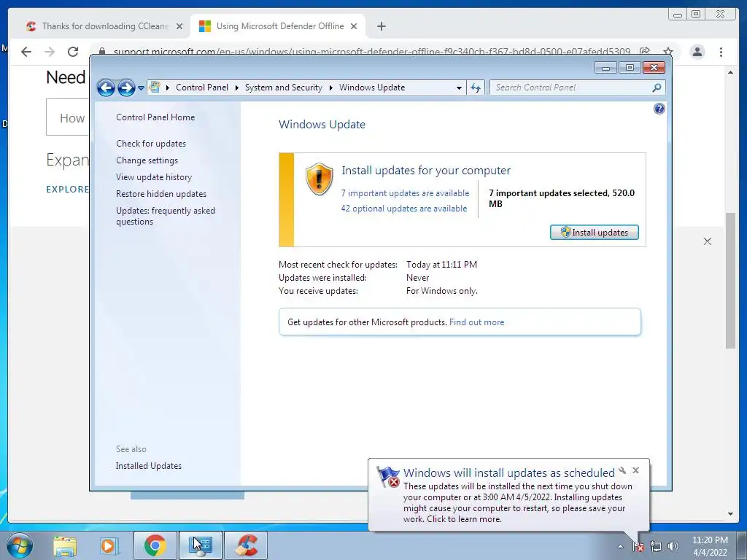Select Windows Update breadcrumb

pyautogui.click(x=372, y=87)
